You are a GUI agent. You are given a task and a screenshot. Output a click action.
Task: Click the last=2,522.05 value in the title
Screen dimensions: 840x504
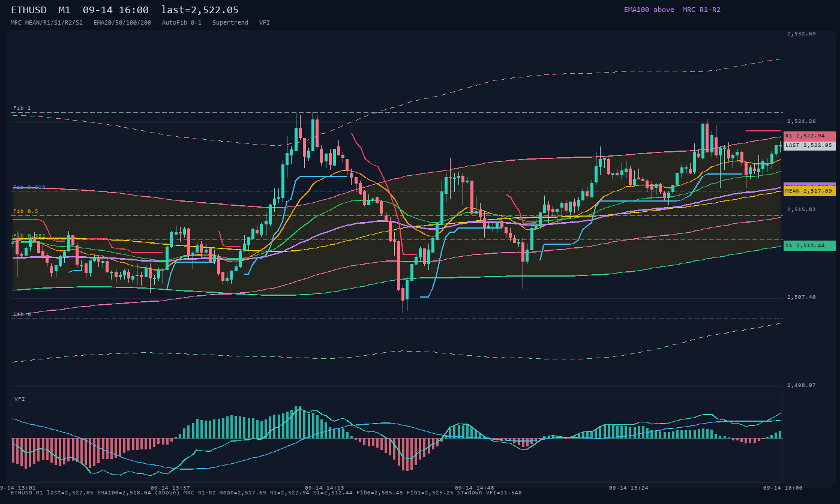[200, 10]
